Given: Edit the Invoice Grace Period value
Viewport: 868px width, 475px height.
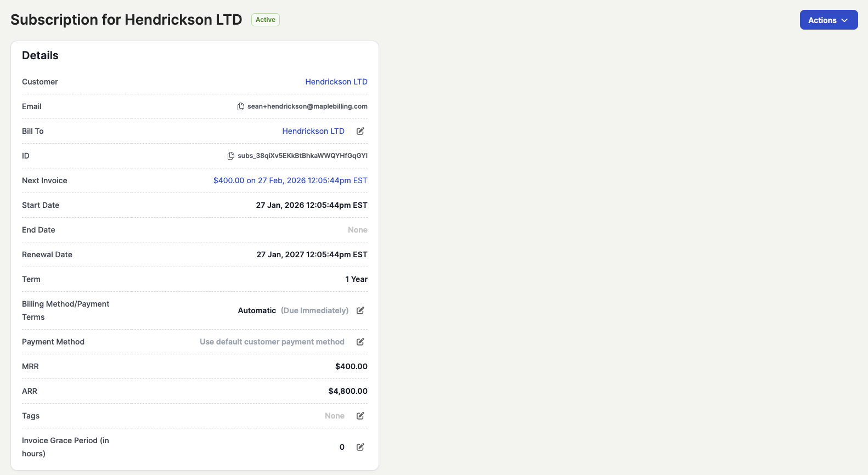Looking at the screenshot, I should 360,447.
